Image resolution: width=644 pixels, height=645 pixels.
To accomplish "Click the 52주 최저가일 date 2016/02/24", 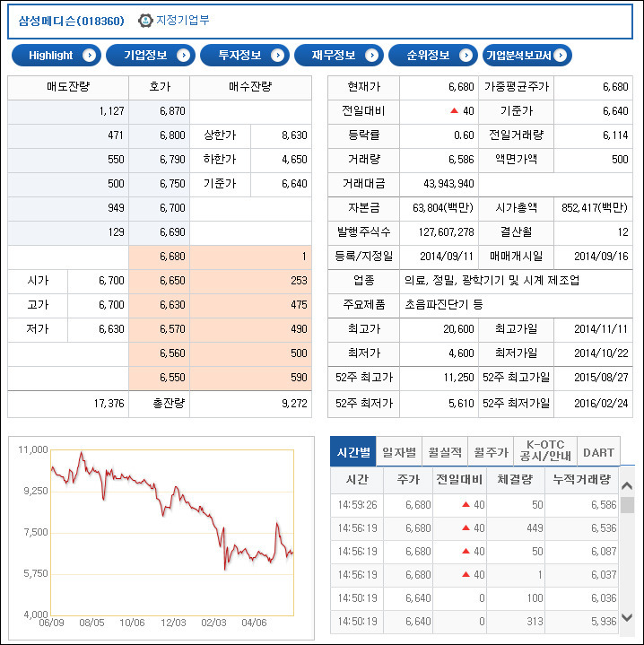I will click(601, 404).
